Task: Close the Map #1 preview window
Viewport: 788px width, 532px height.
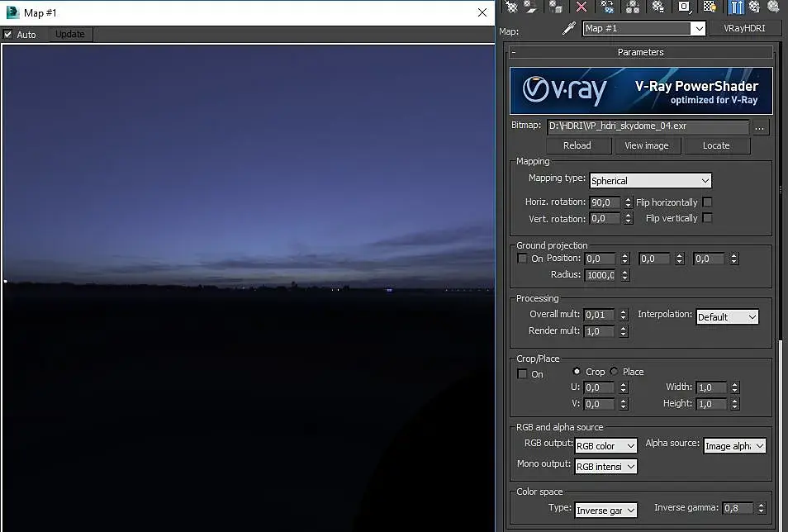Action: click(482, 12)
